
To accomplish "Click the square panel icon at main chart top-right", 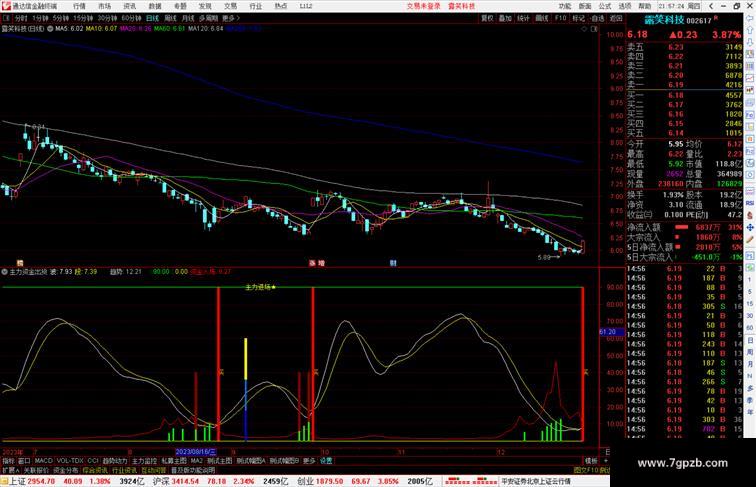I will coord(594,29).
